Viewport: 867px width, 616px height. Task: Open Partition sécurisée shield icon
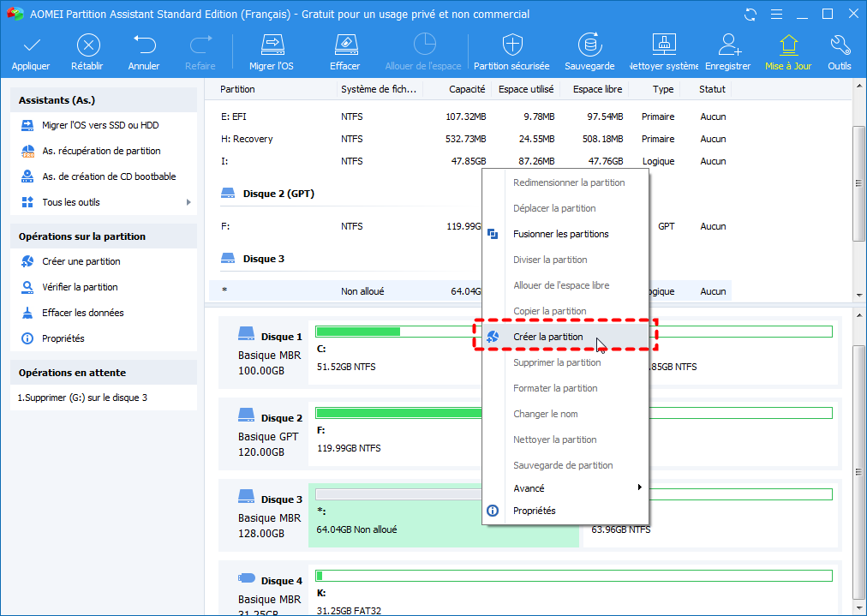(x=512, y=45)
